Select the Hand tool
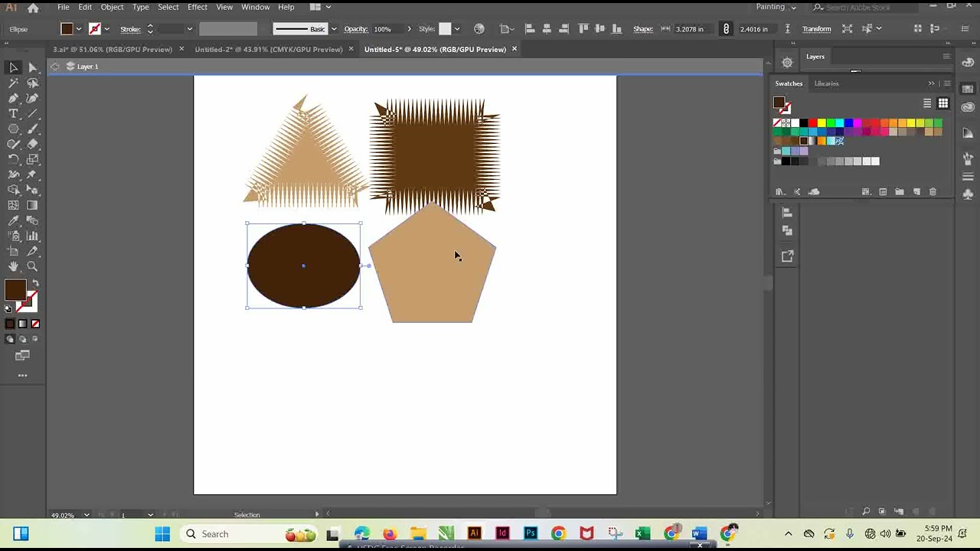Viewport: 980px width, 551px height. pos(13,266)
